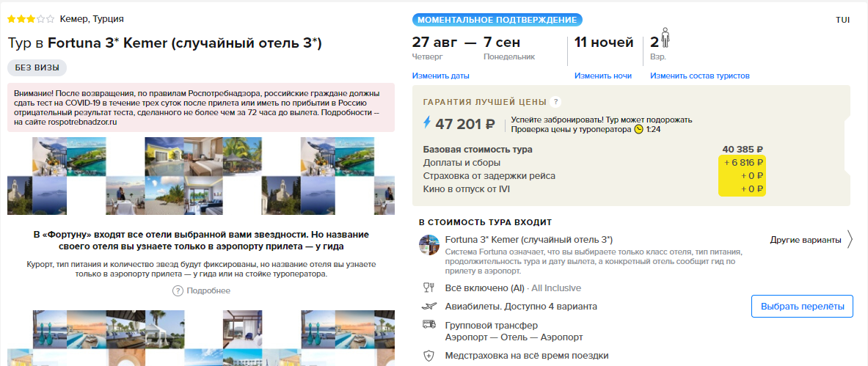Image resolution: width=868 pixels, height=366 pixels.
Task: Click the TUI operator label
Action: click(842, 20)
